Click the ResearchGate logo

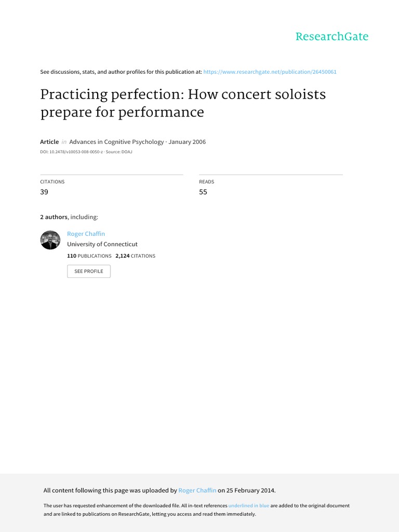[x=331, y=36]
